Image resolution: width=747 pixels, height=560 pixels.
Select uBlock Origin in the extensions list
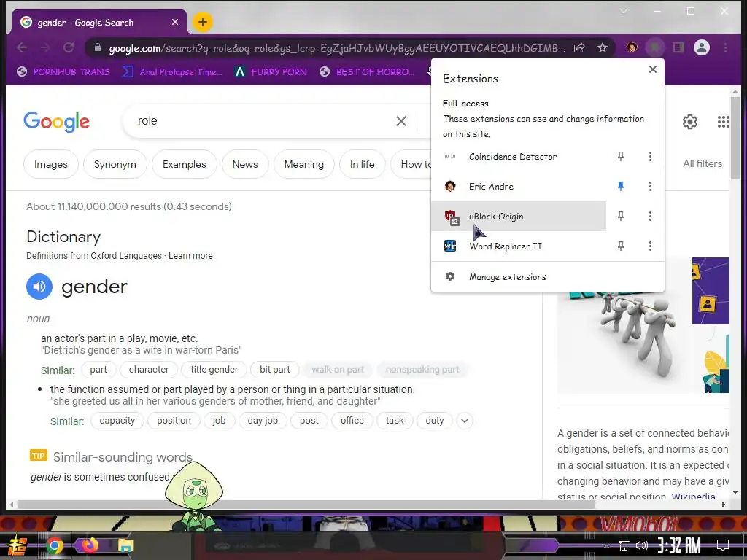coord(519,216)
